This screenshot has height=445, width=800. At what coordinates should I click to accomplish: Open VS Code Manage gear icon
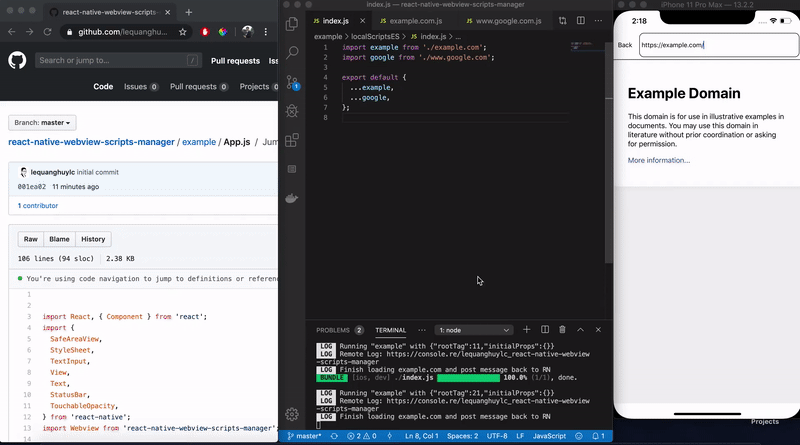[292, 414]
